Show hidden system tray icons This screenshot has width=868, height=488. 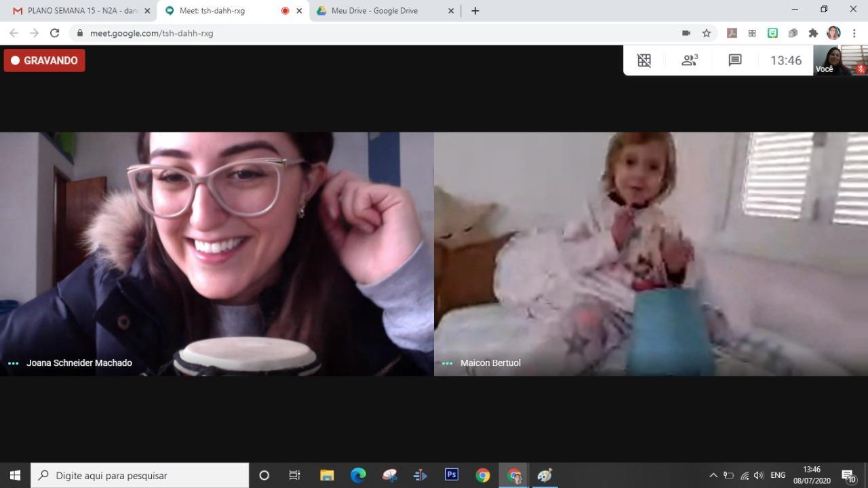[x=713, y=475]
